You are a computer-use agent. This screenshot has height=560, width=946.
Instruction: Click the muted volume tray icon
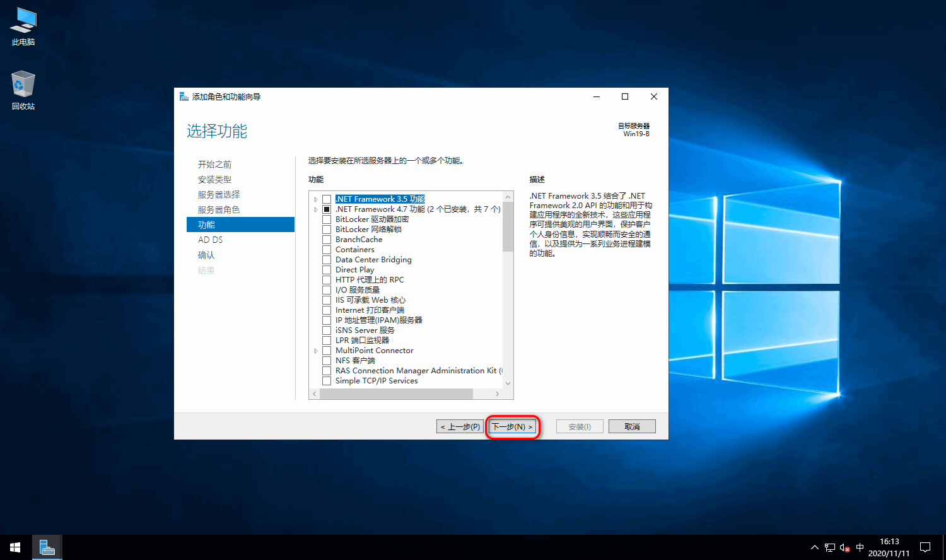click(845, 547)
